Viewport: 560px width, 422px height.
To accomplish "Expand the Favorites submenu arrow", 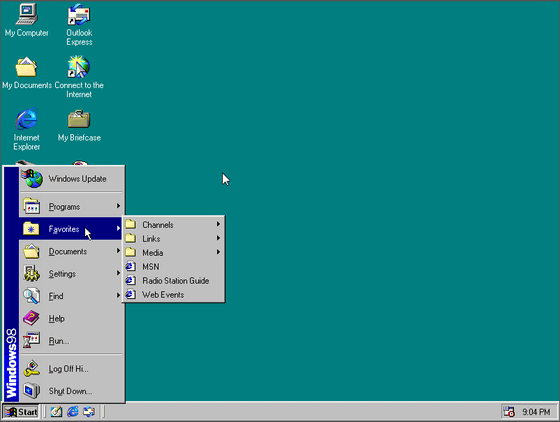I will click(118, 228).
